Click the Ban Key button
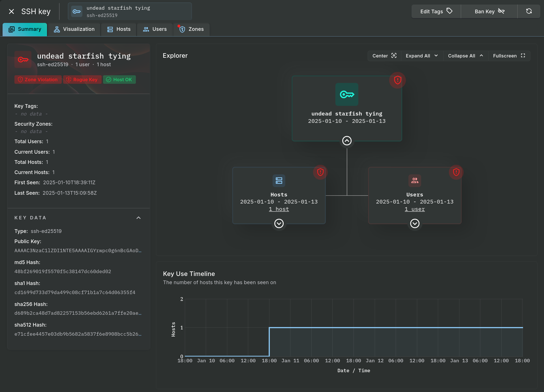Image resolution: width=544 pixels, height=392 pixels. point(489,11)
